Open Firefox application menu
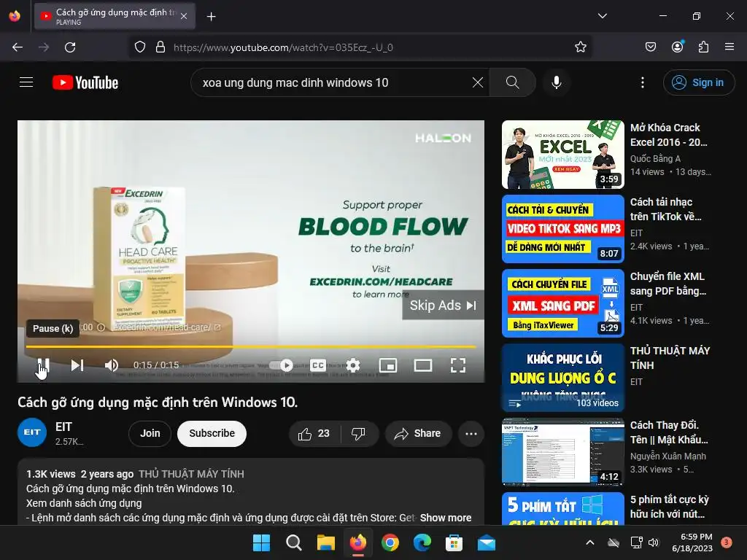Viewport: 747px width, 560px height. pyautogui.click(x=729, y=47)
